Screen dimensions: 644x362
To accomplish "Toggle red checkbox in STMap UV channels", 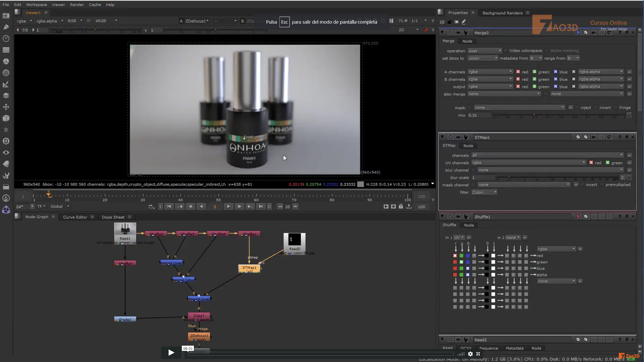I will [591, 163].
